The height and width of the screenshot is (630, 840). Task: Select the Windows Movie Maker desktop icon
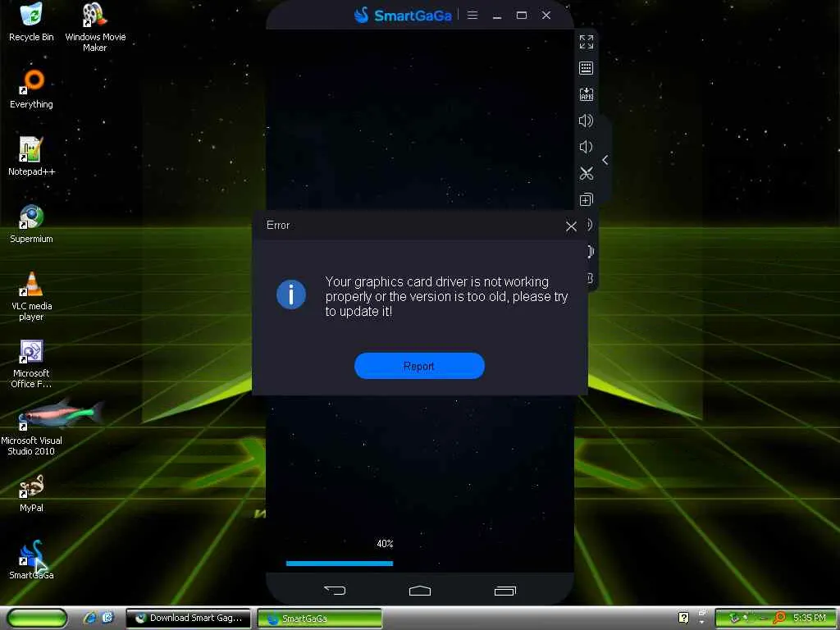(x=95, y=27)
